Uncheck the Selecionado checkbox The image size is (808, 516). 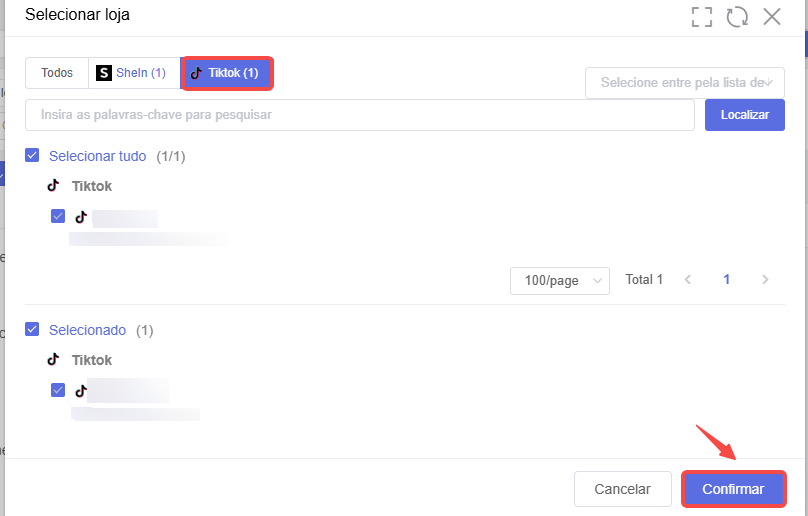click(32, 329)
